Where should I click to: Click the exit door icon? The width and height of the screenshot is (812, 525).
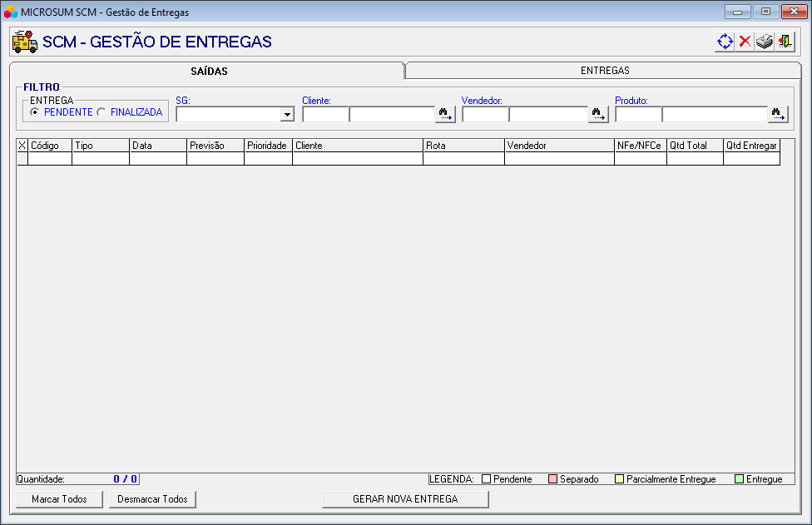point(785,42)
